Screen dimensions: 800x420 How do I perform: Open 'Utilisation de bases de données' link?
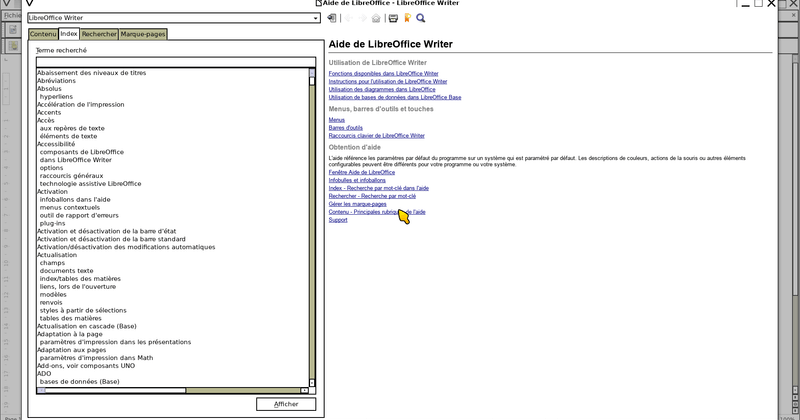tap(395, 97)
